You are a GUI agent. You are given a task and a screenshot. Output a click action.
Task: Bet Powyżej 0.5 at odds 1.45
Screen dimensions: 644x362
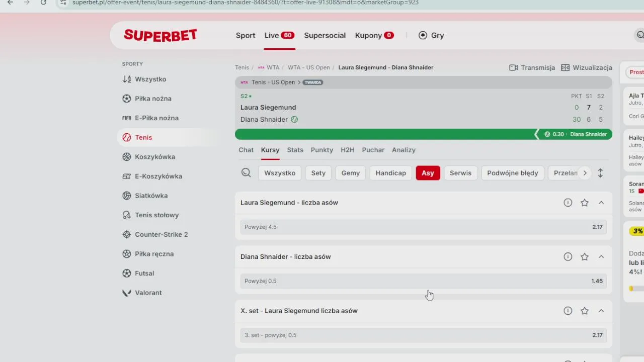[x=424, y=281]
